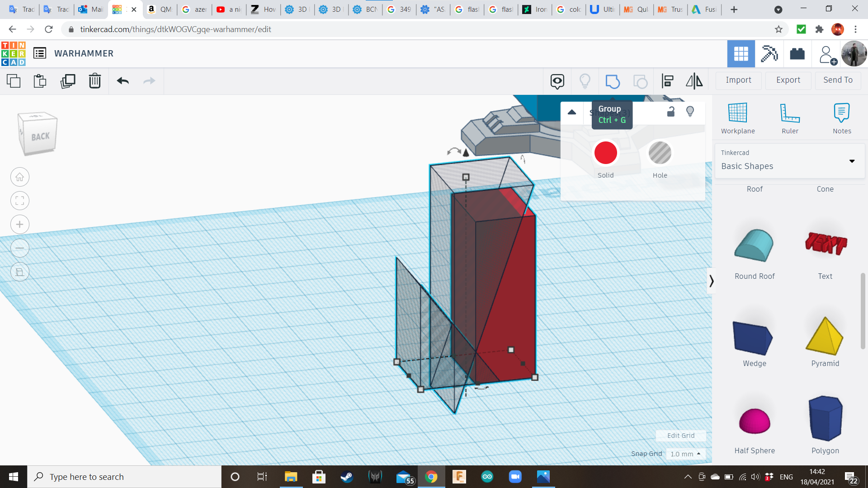Undo the last action

click(123, 81)
